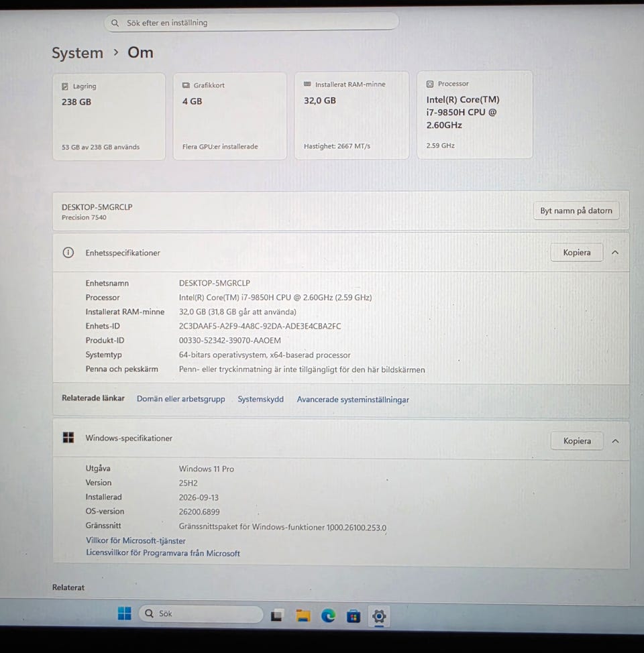Viewport: 644px width, 653px height.
Task: Collapse the Windows-specifikationer section
Action: point(615,441)
